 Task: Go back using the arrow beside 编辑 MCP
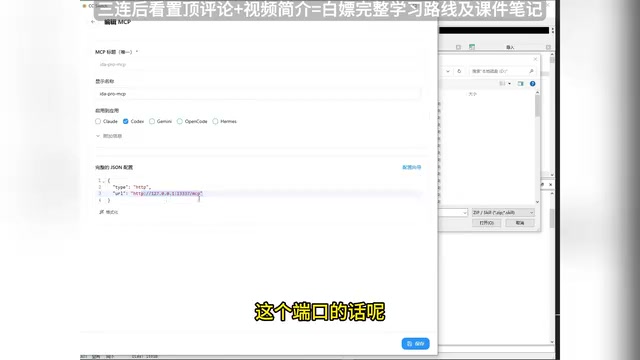click(x=93, y=22)
